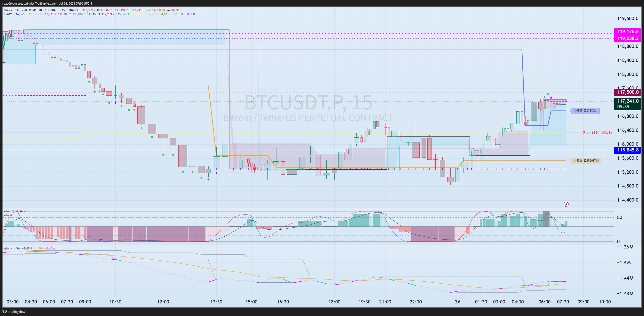Screen dimensions: 644x316
Task: Click the 118,000.0 price axis label
Action: click(628, 74)
